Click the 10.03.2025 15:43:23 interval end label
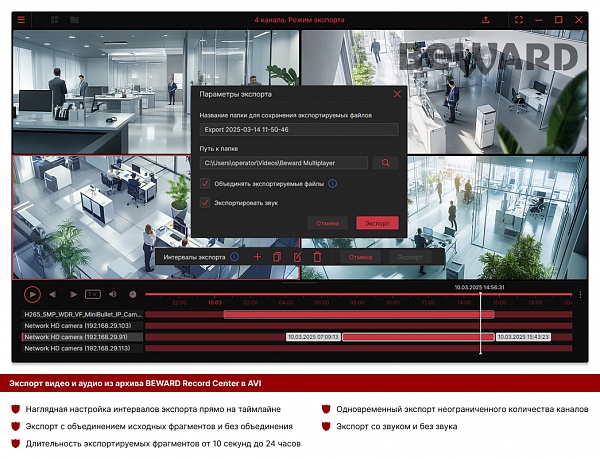The image size is (600, 459). click(x=523, y=337)
